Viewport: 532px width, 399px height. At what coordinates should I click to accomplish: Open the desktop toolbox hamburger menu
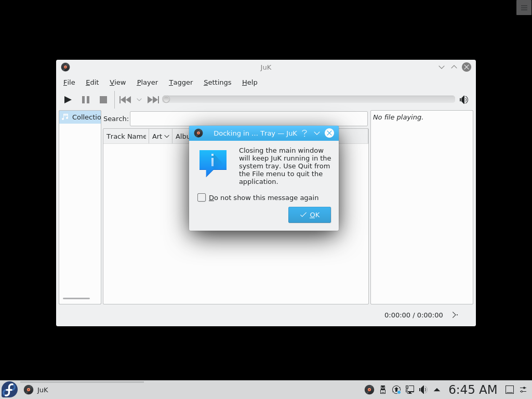524,7
